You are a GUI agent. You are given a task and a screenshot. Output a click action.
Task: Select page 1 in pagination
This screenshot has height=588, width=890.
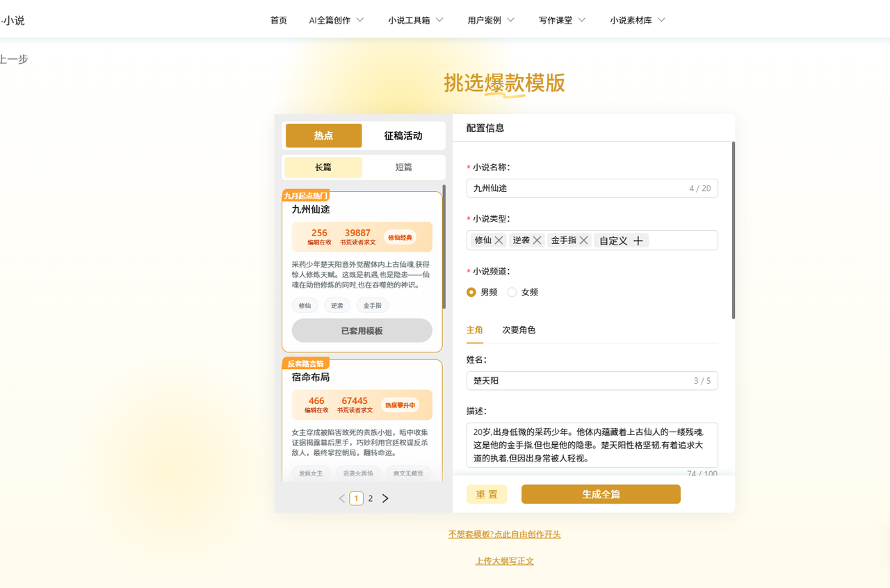(357, 498)
